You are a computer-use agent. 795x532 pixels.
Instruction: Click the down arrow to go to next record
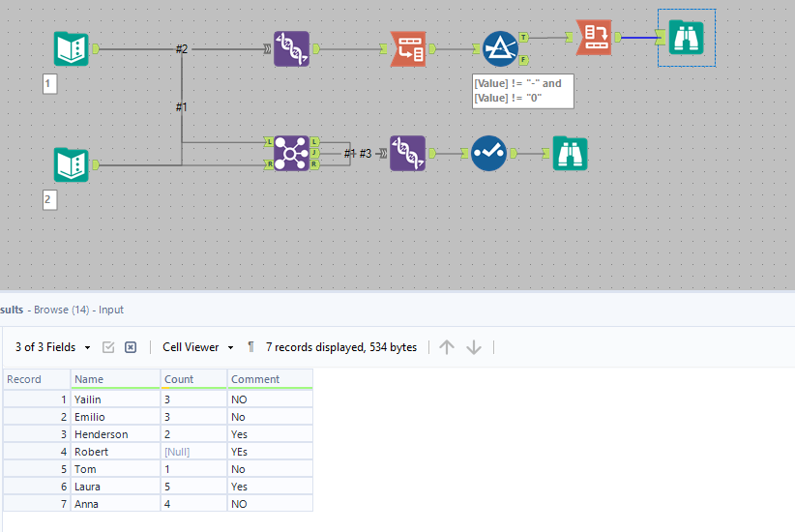474,347
